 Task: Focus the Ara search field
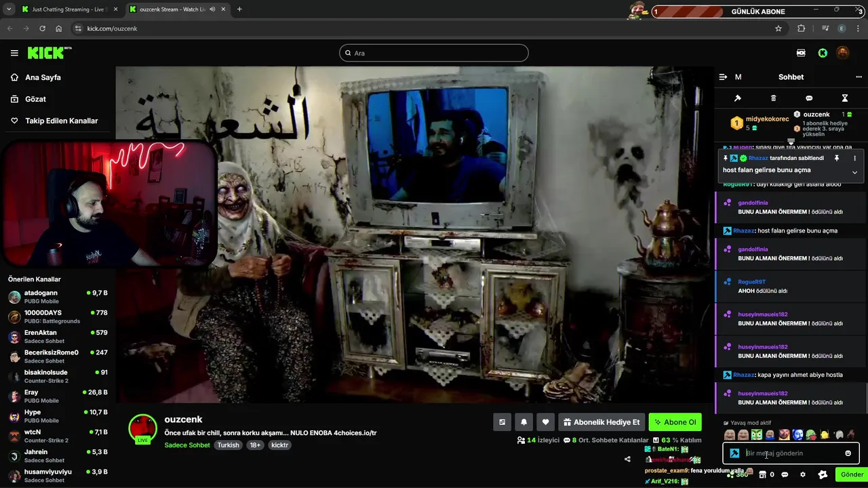(434, 53)
